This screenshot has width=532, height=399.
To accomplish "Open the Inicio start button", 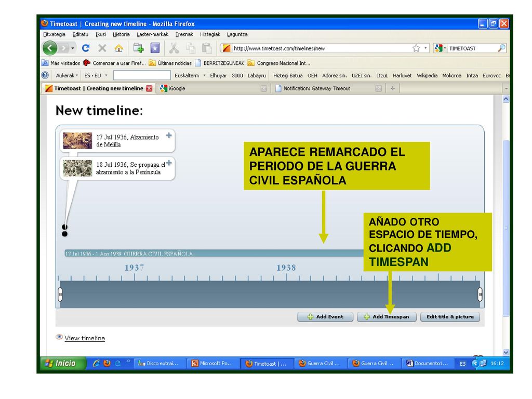I will pos(62,363).
